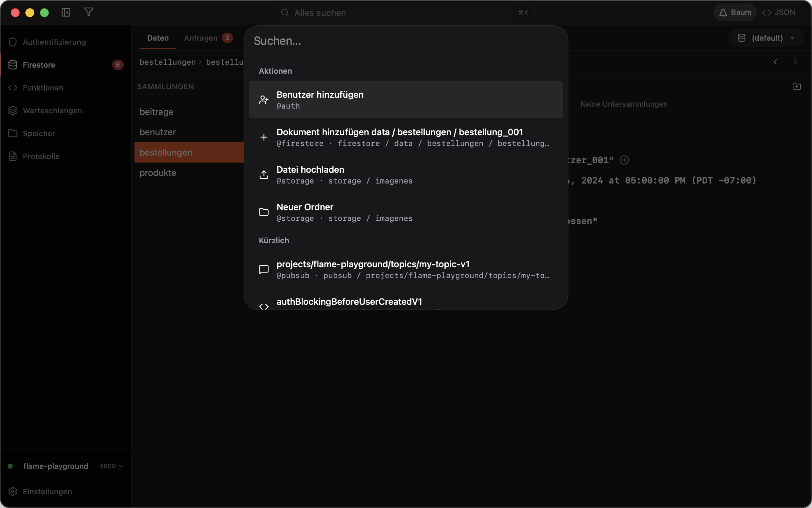This screenshot has width=812, height=508.
Task: Choose the Datei hochladen action
Action: pos(406,174)
